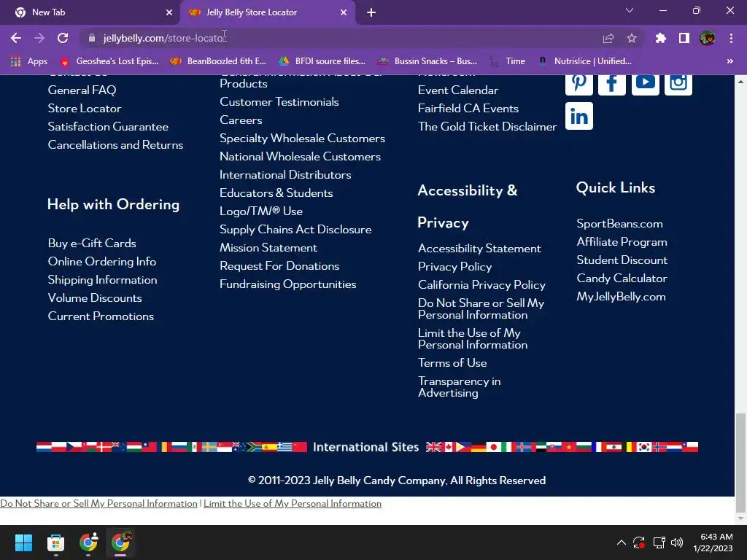Open Cancellations and Returns link

pyautogui.click(x=115, y=145)
